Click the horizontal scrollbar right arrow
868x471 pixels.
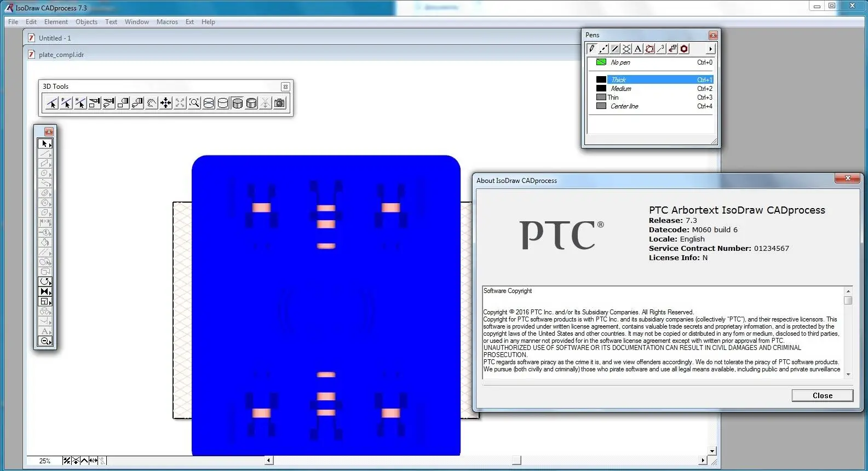coord(703,461)
